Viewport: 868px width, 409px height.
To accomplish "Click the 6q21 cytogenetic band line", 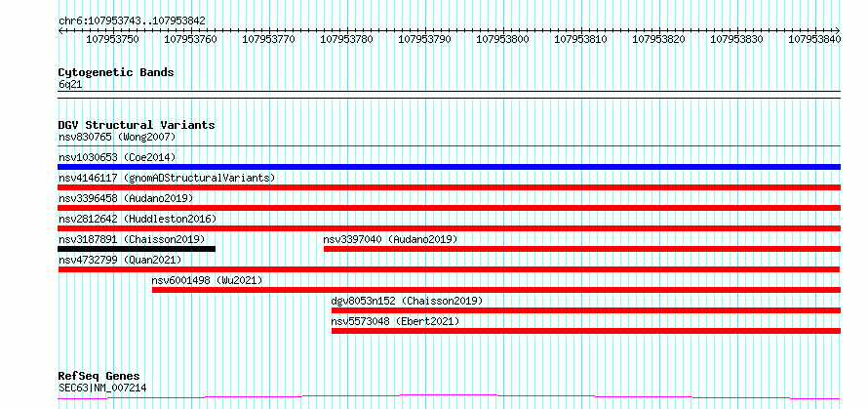I will pyautogui.click(x=449, y=95).
